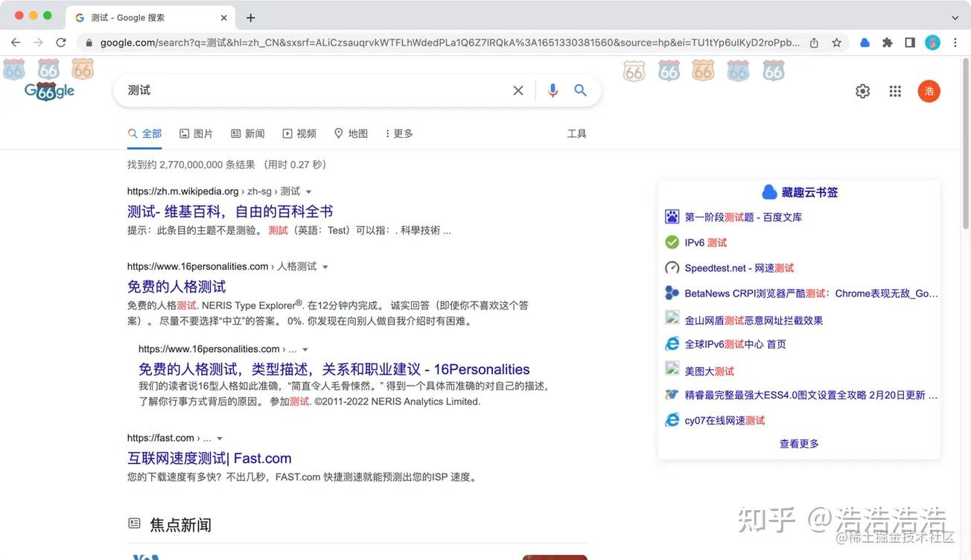The width and height of the screenshot is (971, 560).
Task: Click green checkmark icon beside IPv6 测试
Action: [672, 242]
